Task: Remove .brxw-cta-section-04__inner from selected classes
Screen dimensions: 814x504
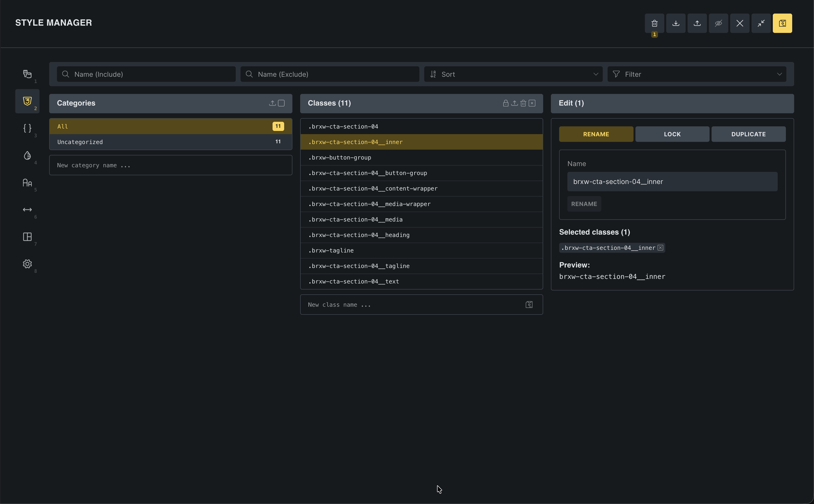Action: [660, 248]
